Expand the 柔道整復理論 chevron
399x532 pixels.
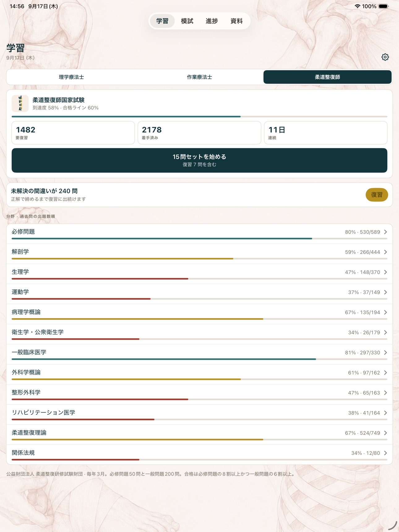pyautogui.click(x=385, y=433)
